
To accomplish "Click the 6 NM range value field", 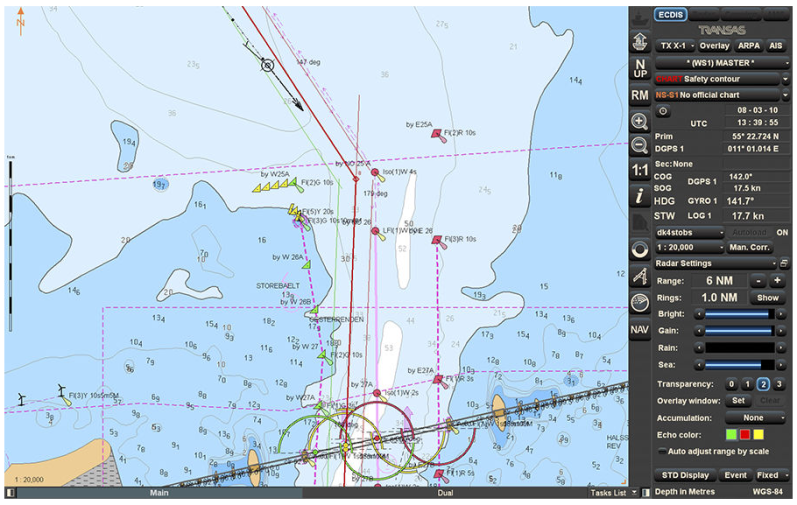I will pyautogui.click(x=719, y=280).
